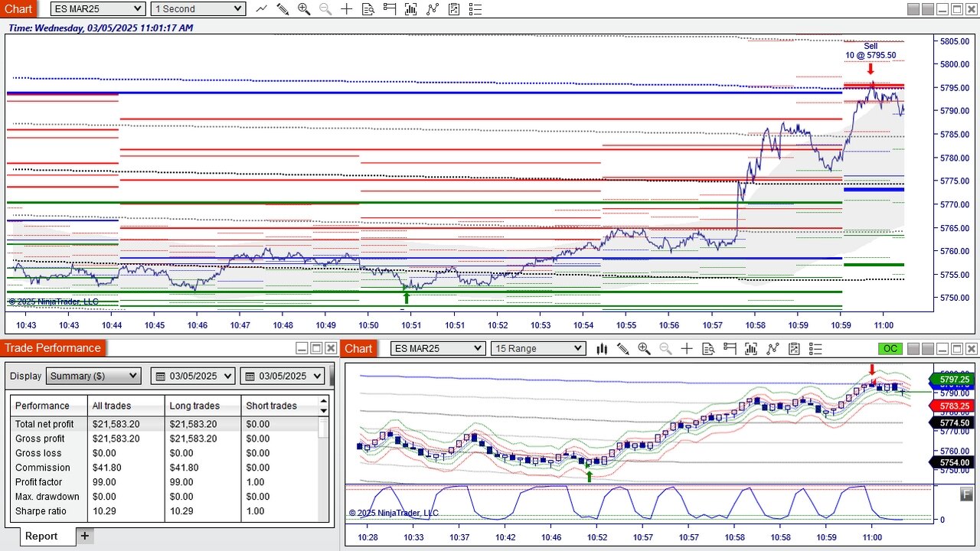The image size is (980, 551).
Task: Add new tab with plus button
Action: (85, 536)
